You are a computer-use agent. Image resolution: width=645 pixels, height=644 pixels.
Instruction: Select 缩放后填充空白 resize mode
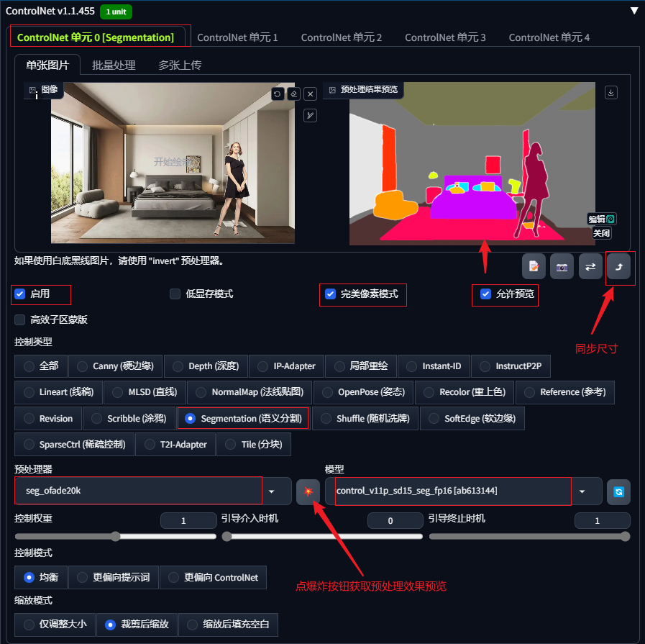pos(228,625)
